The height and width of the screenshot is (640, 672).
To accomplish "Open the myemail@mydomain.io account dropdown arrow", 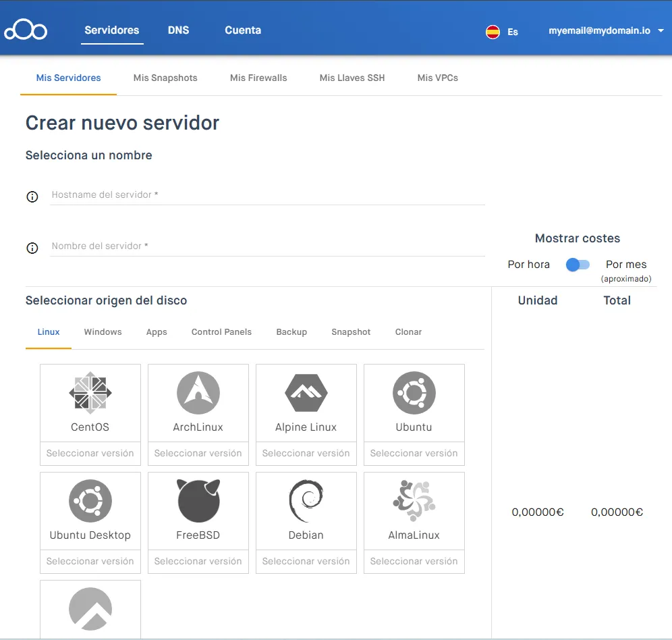I will tap(661, 30).
